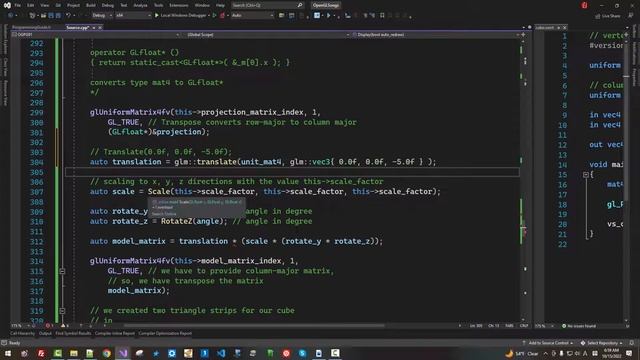Click the search magnifier icon

pyautogui.click(x=300, y=5)
